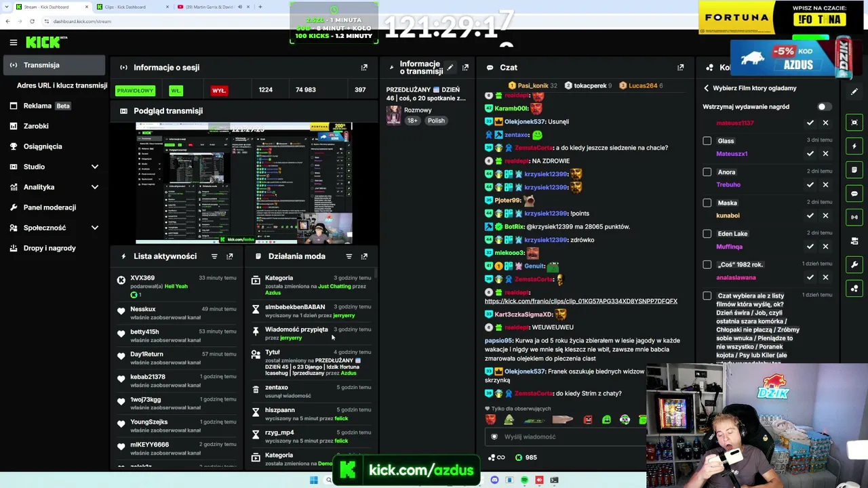Viewport: 868px width, 488px height.
Task: Pop out the Lista aktywności panel
Action: point(230,256)
